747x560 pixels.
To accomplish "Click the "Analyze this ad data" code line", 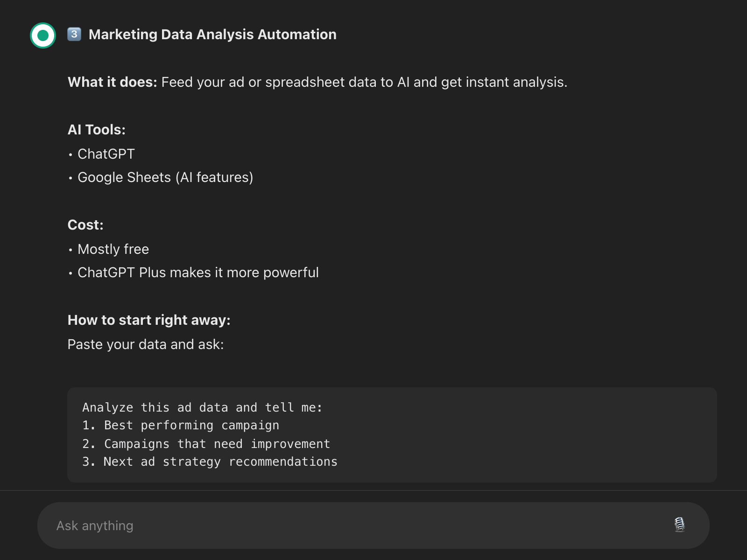I will (202, 407).
